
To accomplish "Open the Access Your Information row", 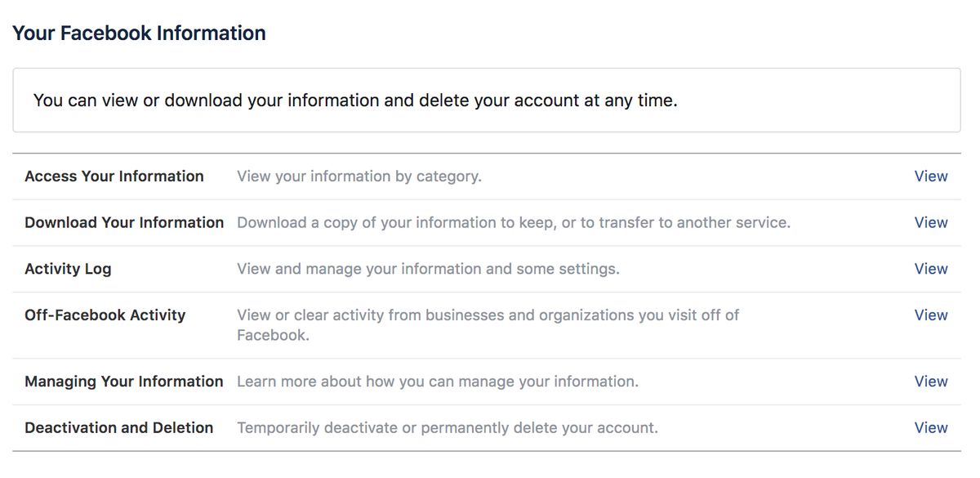I will 114,176.
